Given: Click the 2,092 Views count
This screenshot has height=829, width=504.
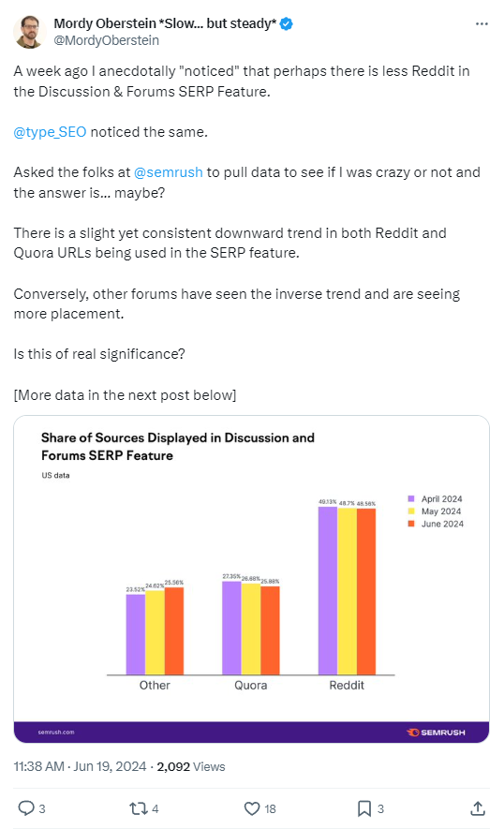Looking at the screenshot, I should (x=191, y=766).
